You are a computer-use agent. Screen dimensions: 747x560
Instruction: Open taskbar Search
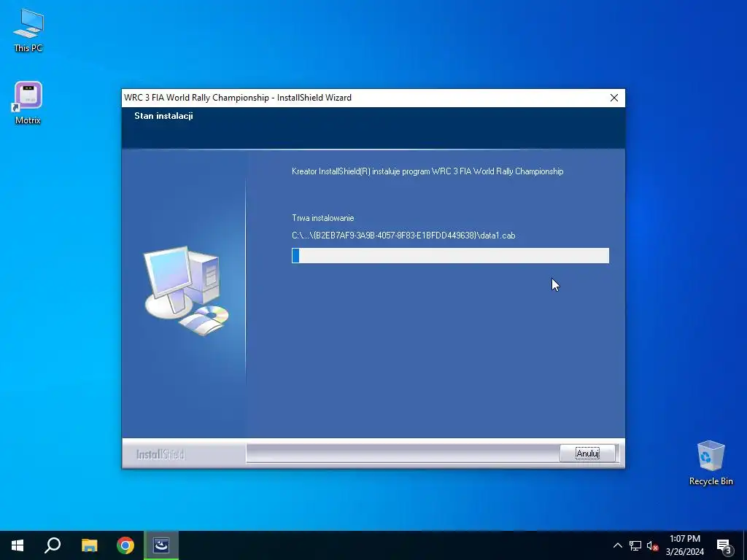coord(53,545)
